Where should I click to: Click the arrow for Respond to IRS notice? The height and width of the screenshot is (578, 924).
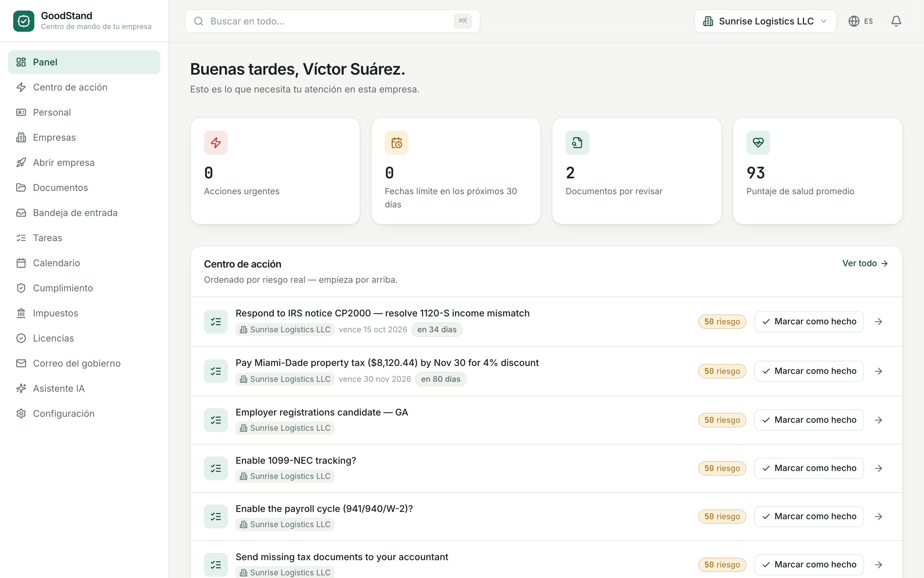coord(878,321)
